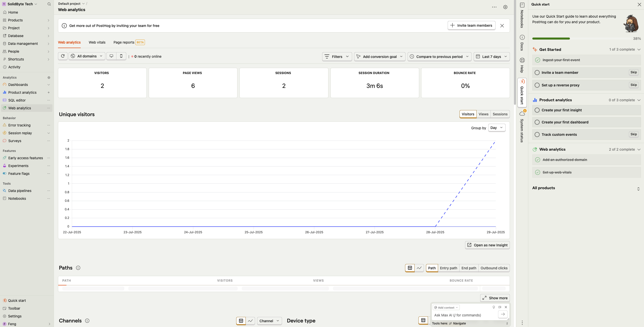The image size is (644, 327).
Task: Mark 'Set up a reverse proxy' circle
Action: click(537, 85)
